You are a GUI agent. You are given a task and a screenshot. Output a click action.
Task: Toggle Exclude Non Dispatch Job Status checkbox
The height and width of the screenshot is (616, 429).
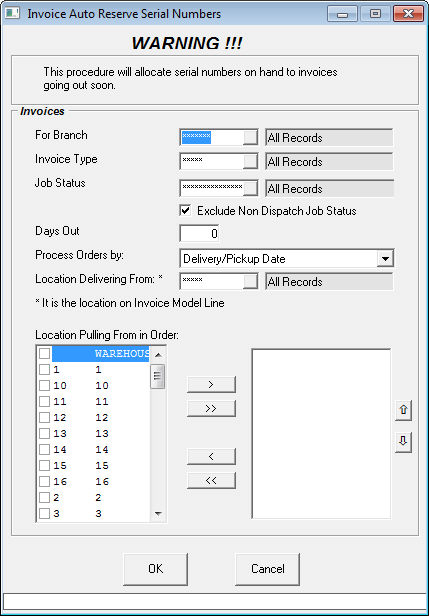coord(185,211)
